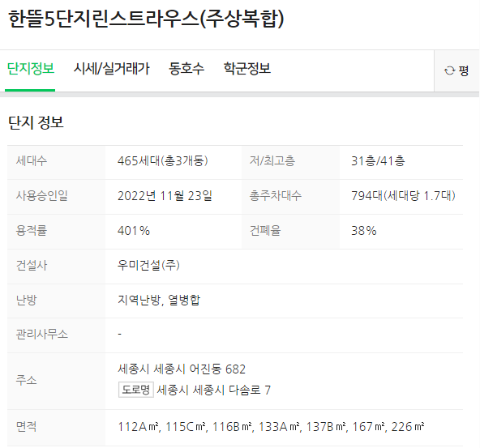Image resolution: width=480 pixels, height=448 pixels.
Task: Click the 115C㎡ area entry
Action: pos(186,427)
